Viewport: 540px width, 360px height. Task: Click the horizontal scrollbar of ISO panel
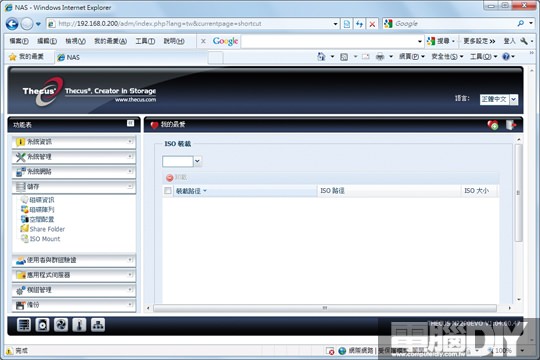click(325, 308)
